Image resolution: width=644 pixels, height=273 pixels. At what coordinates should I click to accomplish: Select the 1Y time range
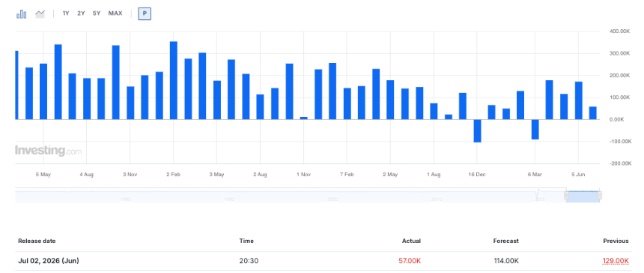[x=66, y=13]
